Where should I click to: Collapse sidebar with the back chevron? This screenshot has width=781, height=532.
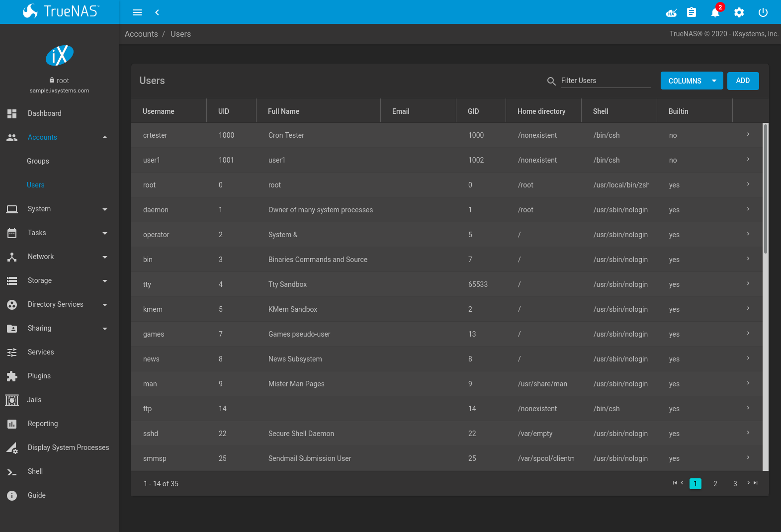[157, 12]
